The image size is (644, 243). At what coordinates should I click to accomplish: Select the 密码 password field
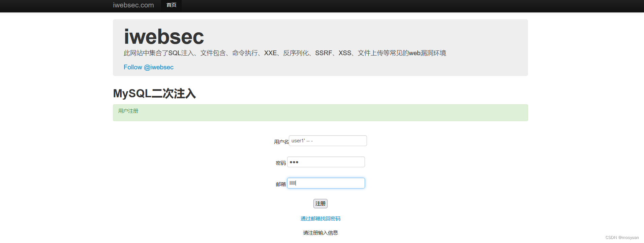(x=326, y=162)
